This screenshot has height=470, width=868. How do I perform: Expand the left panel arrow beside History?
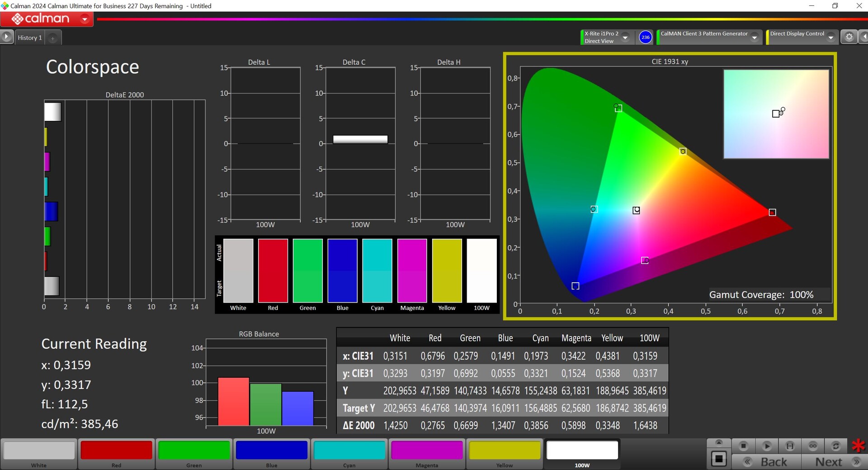[x=6, y=37]
